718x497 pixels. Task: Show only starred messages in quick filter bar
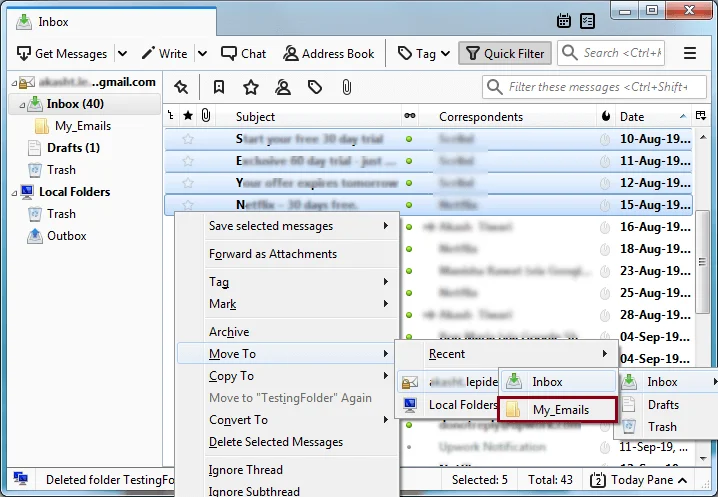click(x=251, y=87)
